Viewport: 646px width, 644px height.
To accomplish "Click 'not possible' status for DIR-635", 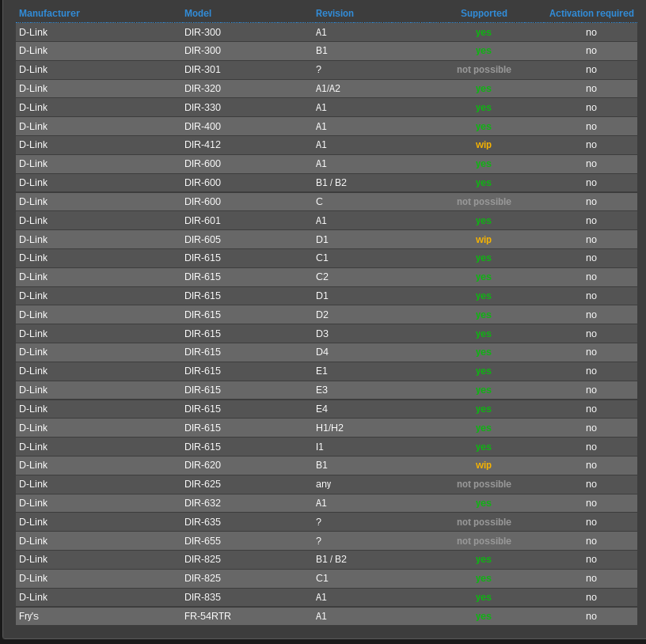I will [484, 522].
